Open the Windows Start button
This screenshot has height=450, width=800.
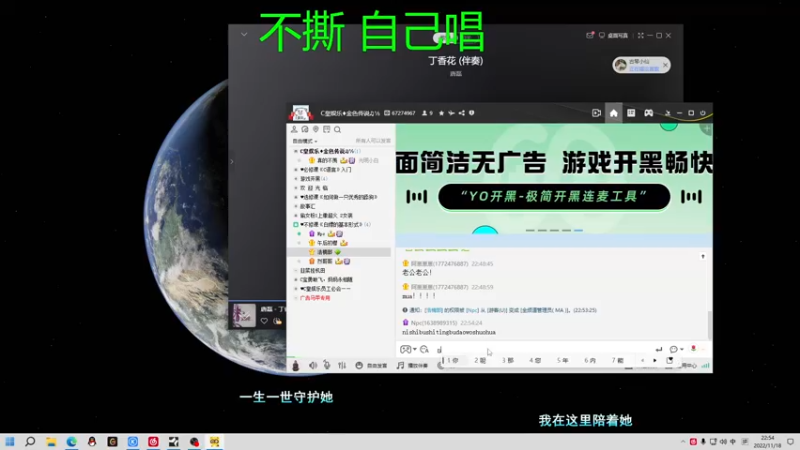10,442
